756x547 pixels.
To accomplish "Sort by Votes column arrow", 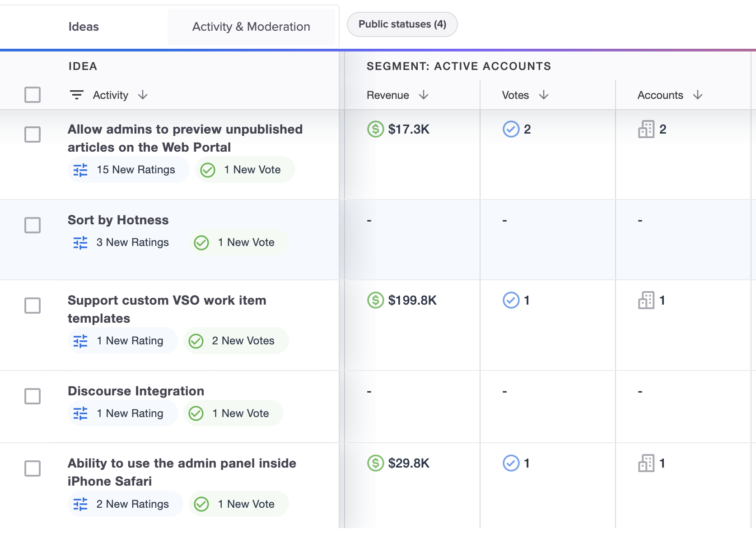I will point(544,95).
